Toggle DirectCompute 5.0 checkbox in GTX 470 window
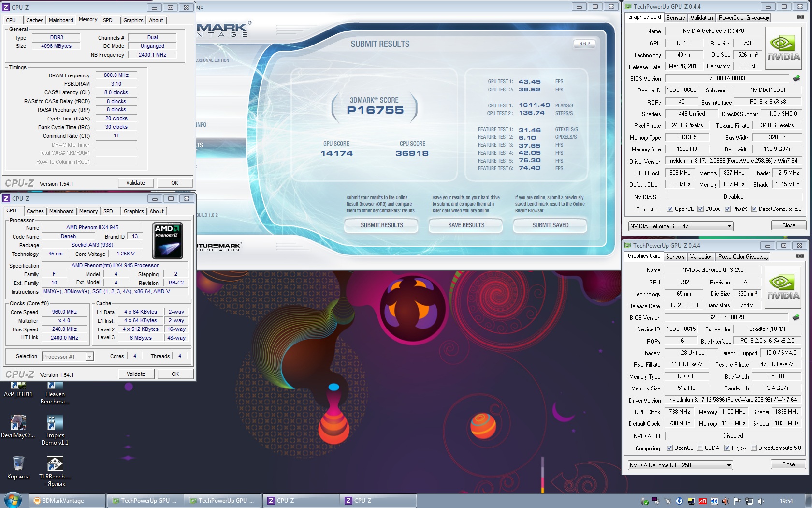Screen dimensions: 812x508 pos(754,209)
